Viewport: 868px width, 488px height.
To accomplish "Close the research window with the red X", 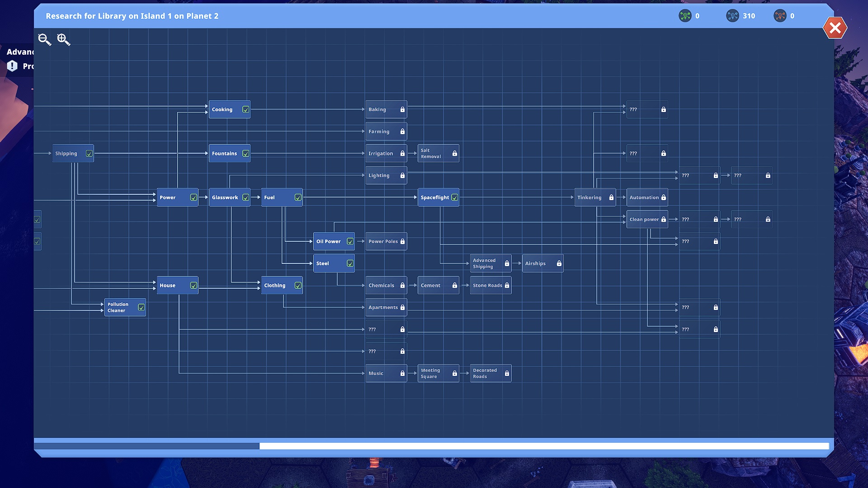I will (x=835, y=28).
